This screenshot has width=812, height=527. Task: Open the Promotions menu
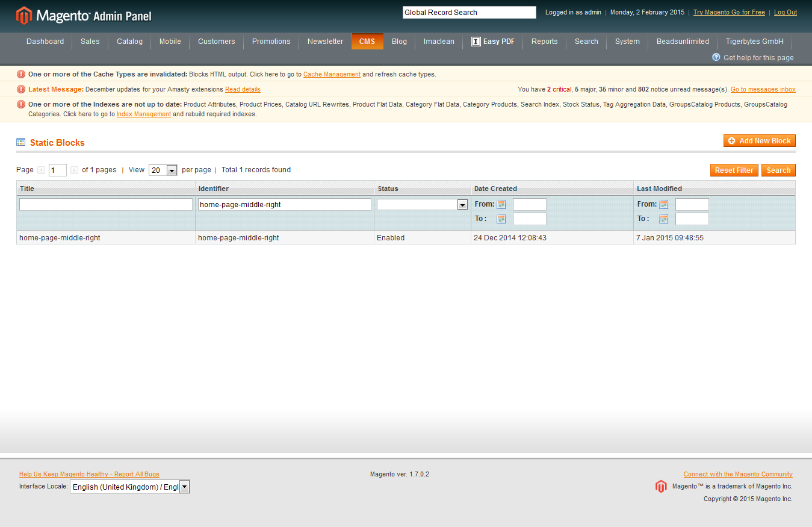[271, 42]
